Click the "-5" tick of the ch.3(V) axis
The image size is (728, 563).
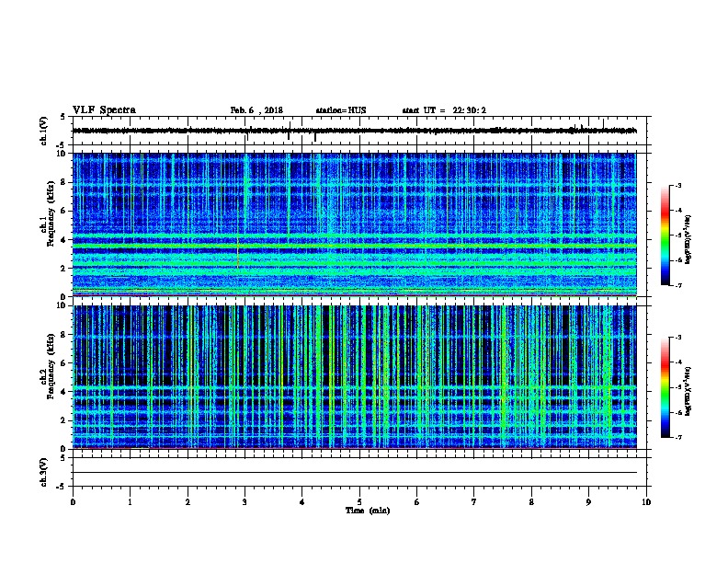pos(62,487)
